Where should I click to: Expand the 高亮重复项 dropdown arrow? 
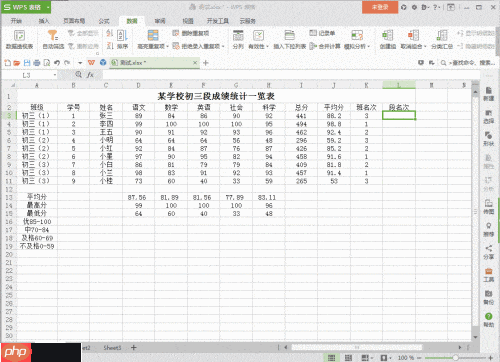(x=168, y=46)
